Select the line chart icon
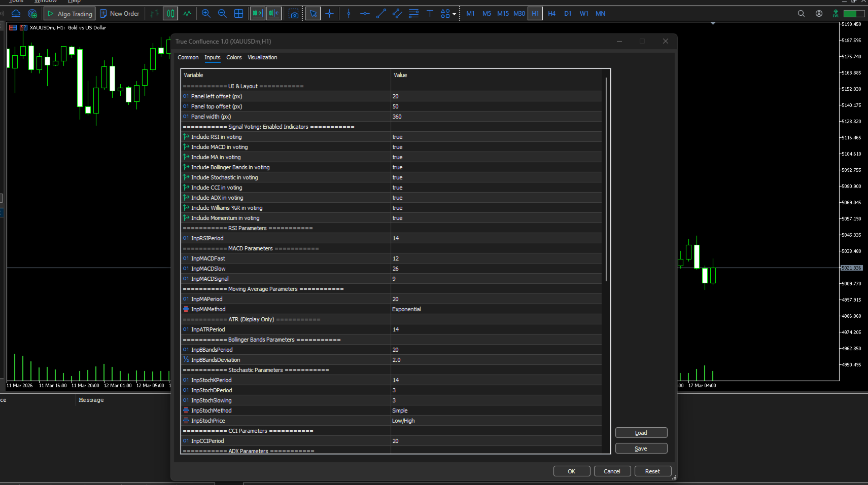The image size is (868, 485). coord(187,14)
